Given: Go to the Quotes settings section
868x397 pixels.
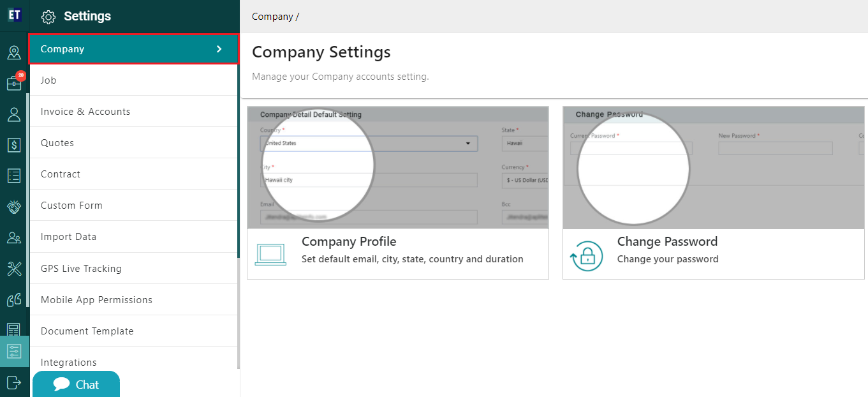Looking at the screenshot, I should (134, 143).
